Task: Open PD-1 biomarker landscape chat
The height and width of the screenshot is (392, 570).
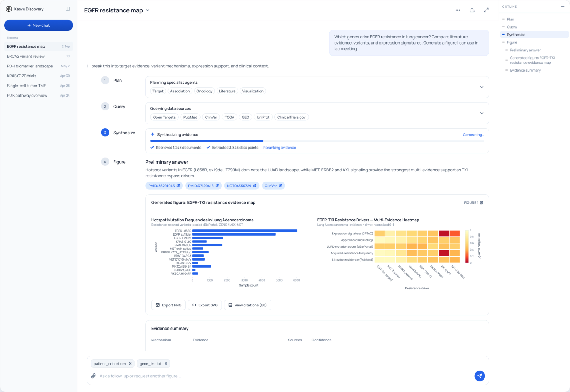Action: point(38,66)
